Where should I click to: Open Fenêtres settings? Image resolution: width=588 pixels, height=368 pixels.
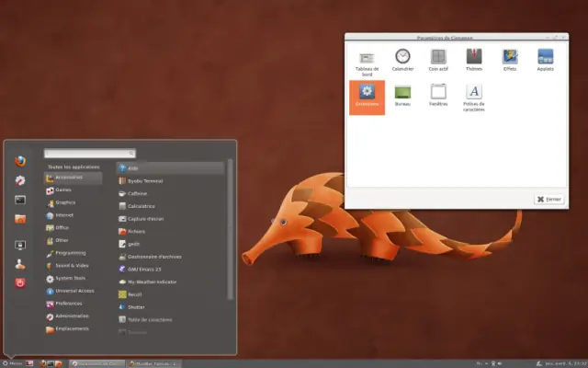(438, 96)
